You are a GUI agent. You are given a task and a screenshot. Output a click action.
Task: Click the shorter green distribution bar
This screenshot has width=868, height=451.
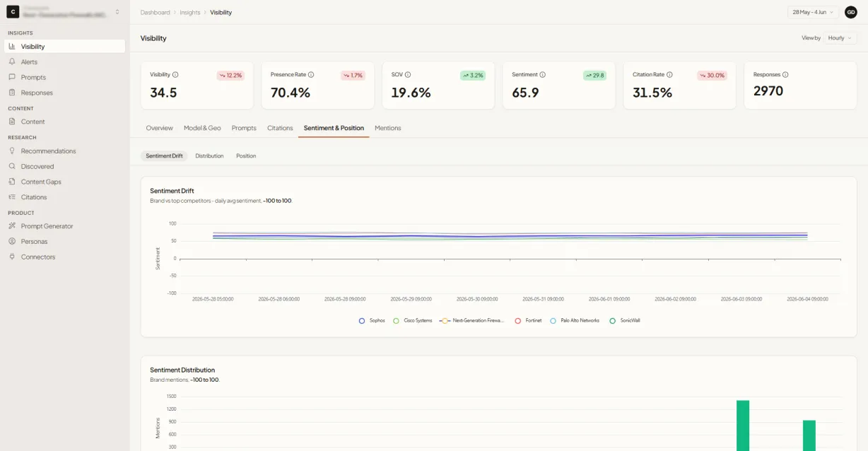809,435
